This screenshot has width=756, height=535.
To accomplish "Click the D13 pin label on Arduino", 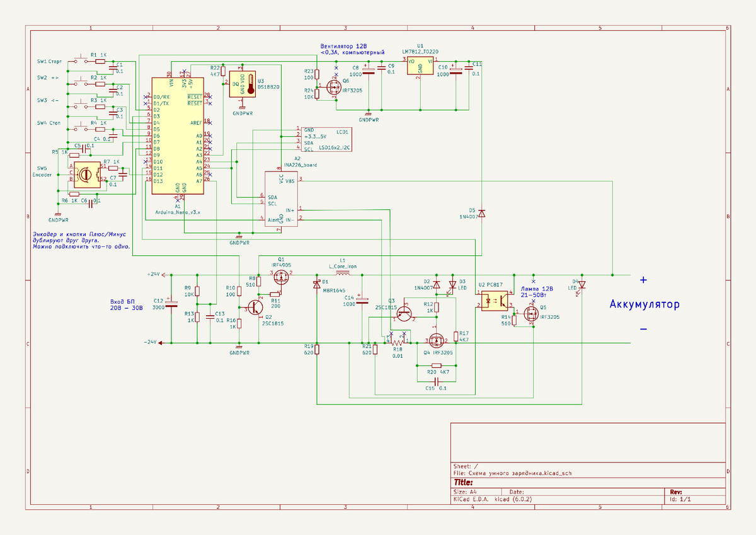I will [x=157, y=181].
